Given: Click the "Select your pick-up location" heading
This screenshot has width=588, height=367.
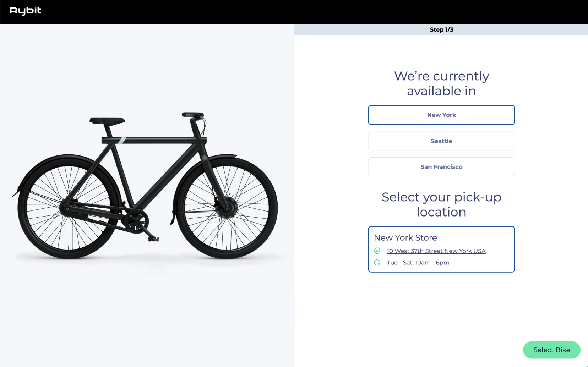Looking at the screenshot, I should coord(441,204).
